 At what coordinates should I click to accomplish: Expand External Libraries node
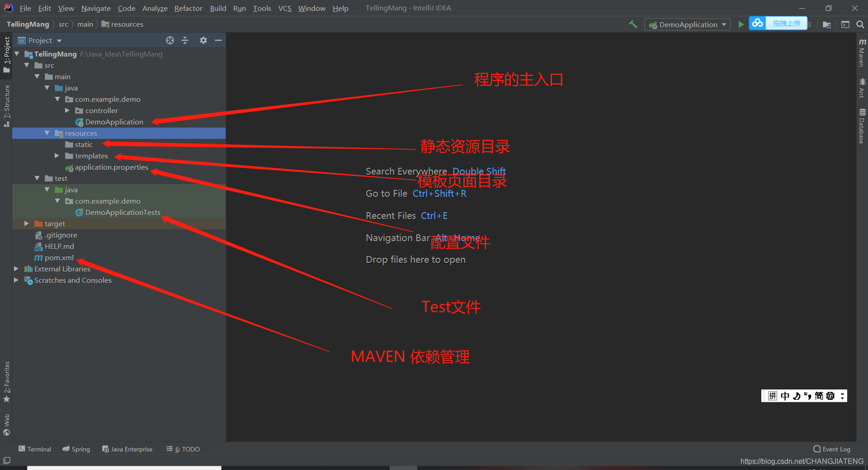[16, 269]
